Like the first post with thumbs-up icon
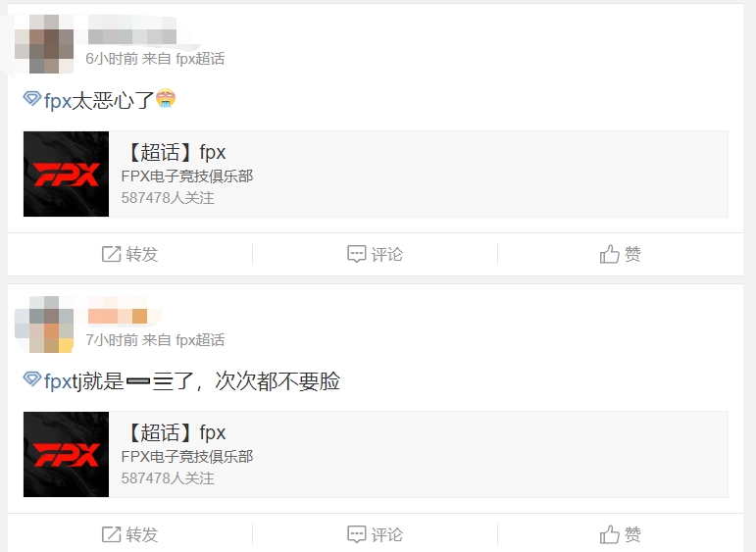The image size is (756, 552). pos(610,254)
